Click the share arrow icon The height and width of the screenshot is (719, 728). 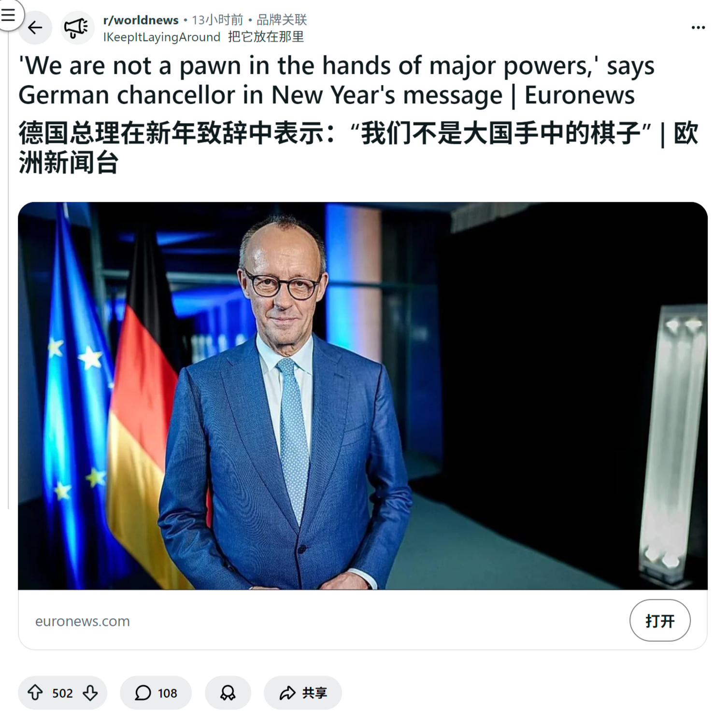coord(287,693)
